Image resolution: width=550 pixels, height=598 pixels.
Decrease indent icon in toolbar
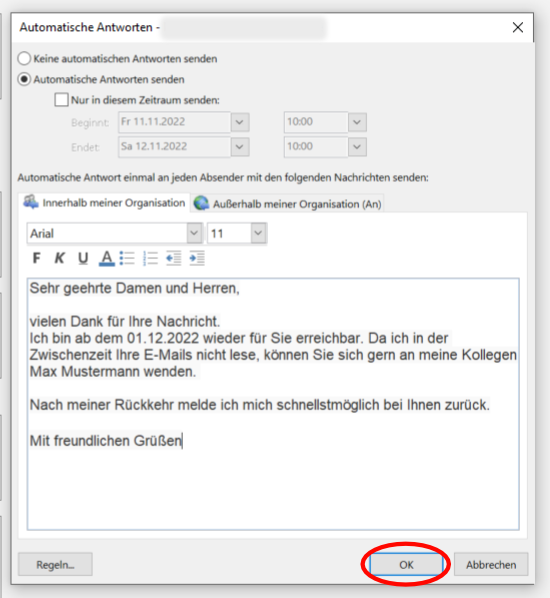tap(174, 258)
